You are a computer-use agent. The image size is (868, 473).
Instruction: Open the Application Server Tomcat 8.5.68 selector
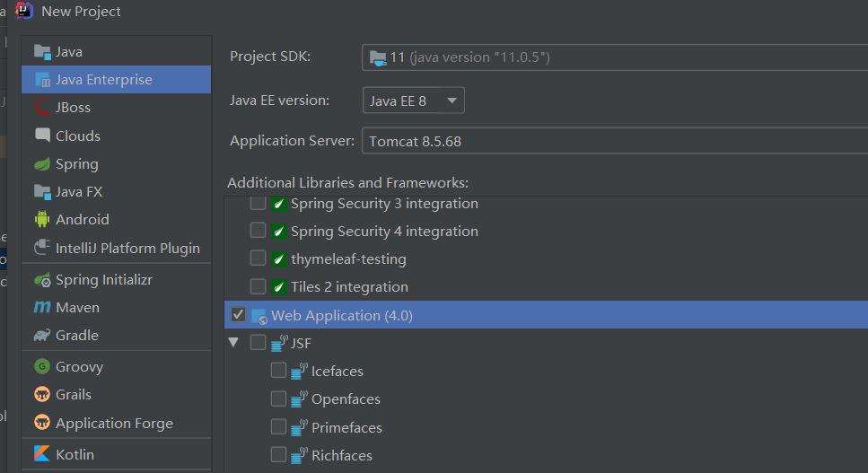pyautogui.click(x=615, y=141)
